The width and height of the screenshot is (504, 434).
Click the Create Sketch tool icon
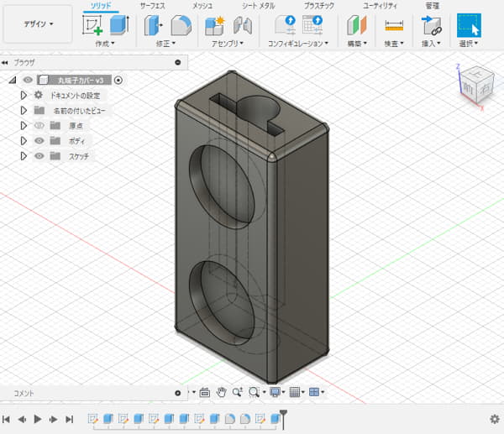92,25
